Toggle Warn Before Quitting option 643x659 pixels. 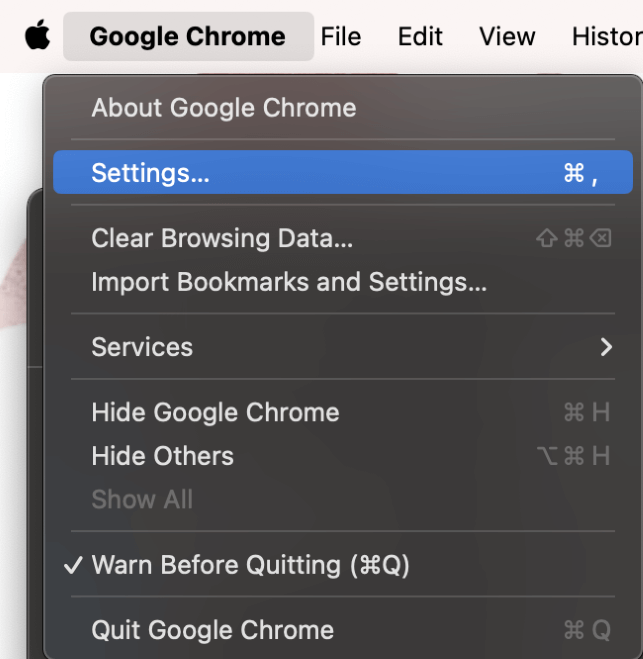(x=250, y=565)
